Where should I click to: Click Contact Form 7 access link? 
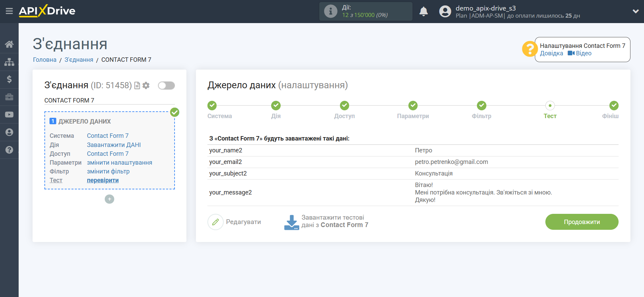(x=108, y=154)
